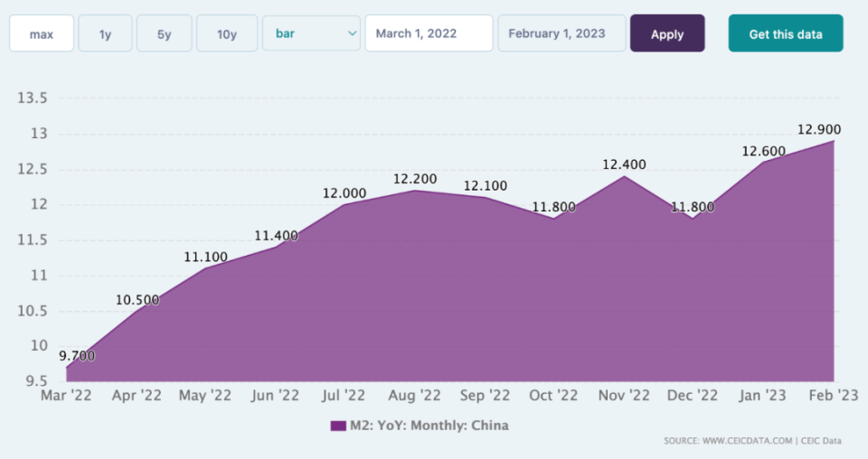Switch to the 1y range

pyautogui.click(x=105, y=33)
